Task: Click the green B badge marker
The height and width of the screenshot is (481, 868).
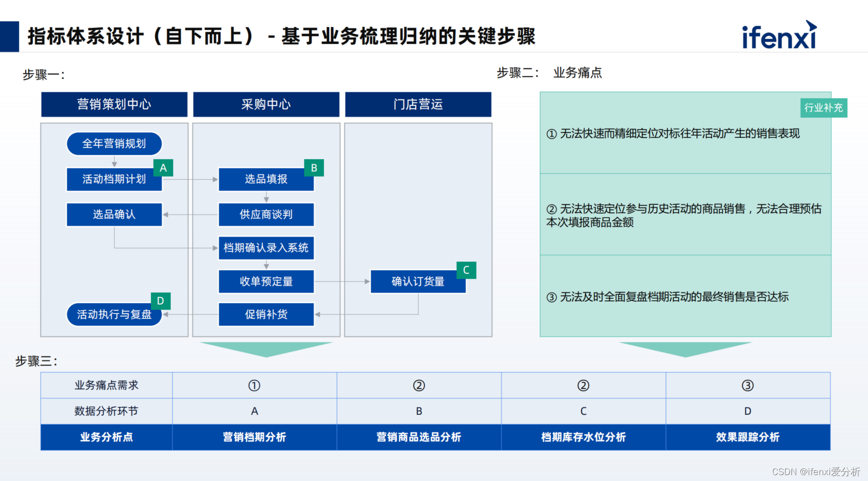Action: (x=314, y=168)
